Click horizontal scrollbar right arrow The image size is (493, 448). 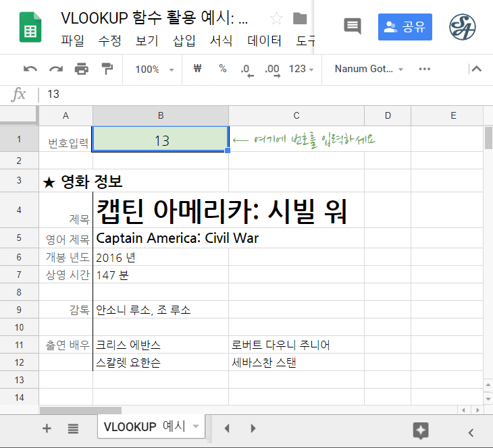[x=478, y=410]
